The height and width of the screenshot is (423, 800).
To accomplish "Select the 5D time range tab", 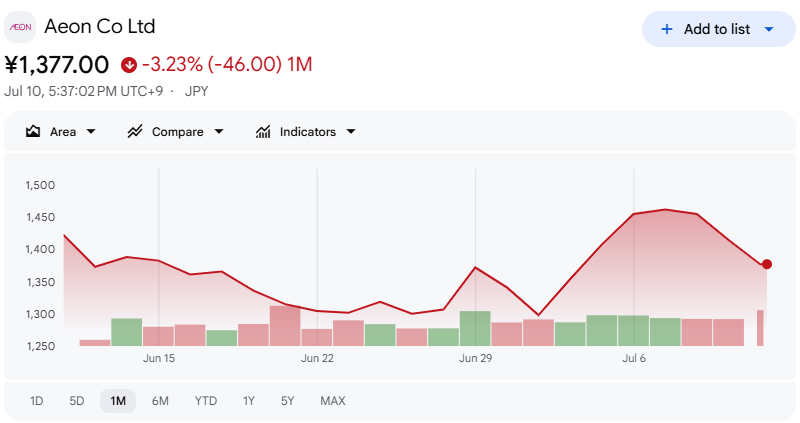I will [77, 401].
